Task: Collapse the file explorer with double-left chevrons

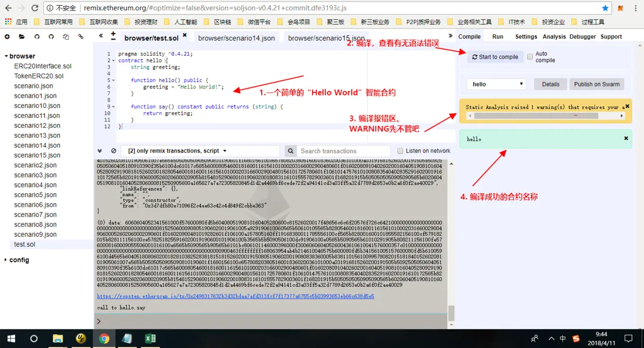Action: (101, 36)
